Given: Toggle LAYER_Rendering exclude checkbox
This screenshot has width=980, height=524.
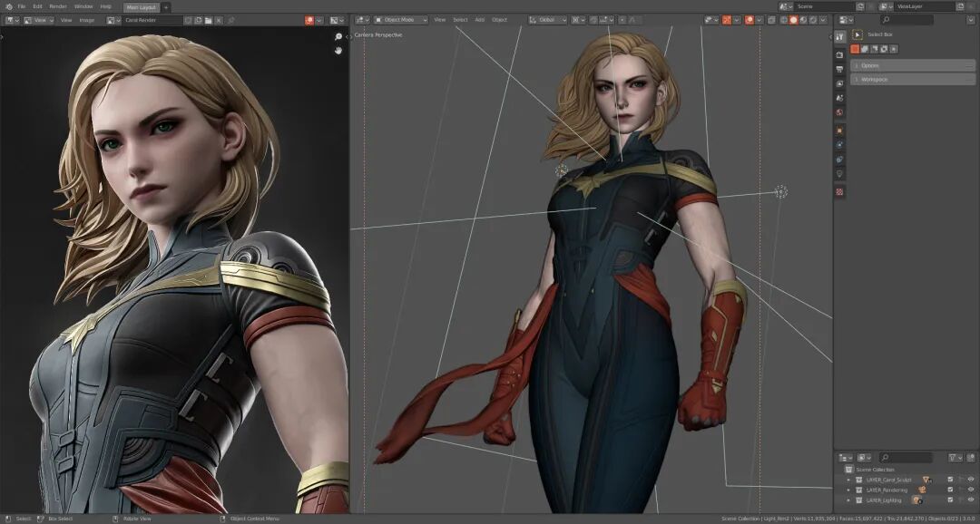Looking at the screenshot, I should 950,490.
